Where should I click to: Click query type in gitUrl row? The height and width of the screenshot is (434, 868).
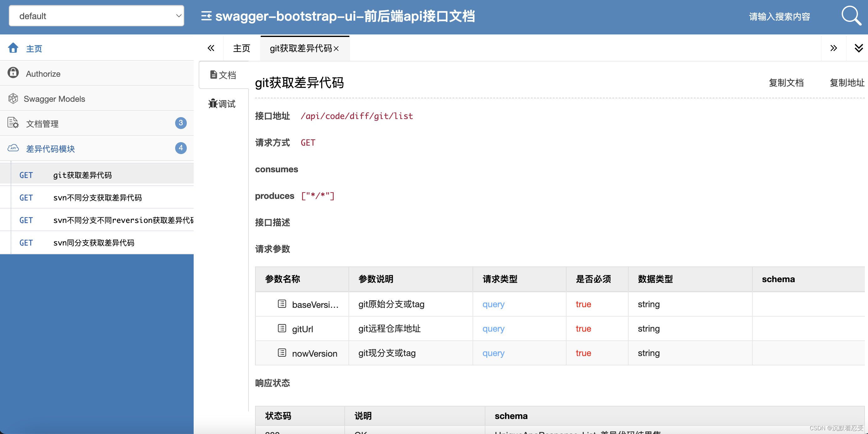tap(493, 328)
